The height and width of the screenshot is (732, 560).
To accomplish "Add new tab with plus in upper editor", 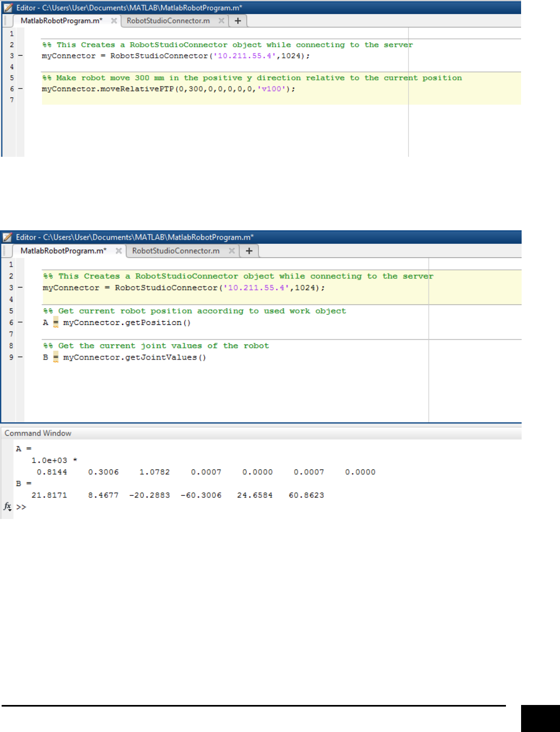I will point(238,21).
